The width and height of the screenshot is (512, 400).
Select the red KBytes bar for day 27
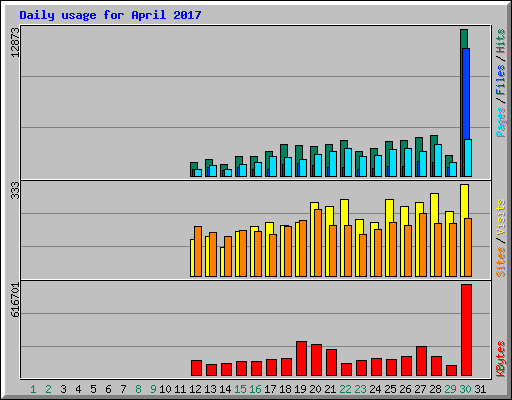tap(421, 361)
